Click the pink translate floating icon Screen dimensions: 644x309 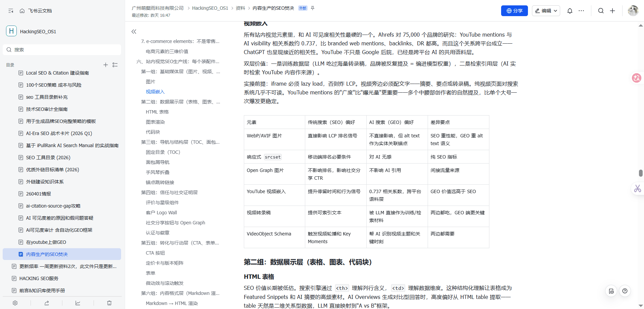point(636,78)
